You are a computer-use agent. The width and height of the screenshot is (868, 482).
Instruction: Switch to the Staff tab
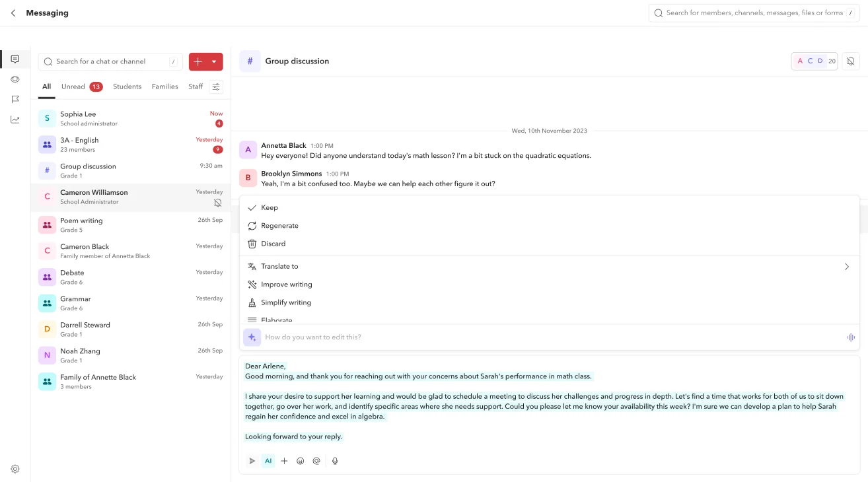coord(196,86)
